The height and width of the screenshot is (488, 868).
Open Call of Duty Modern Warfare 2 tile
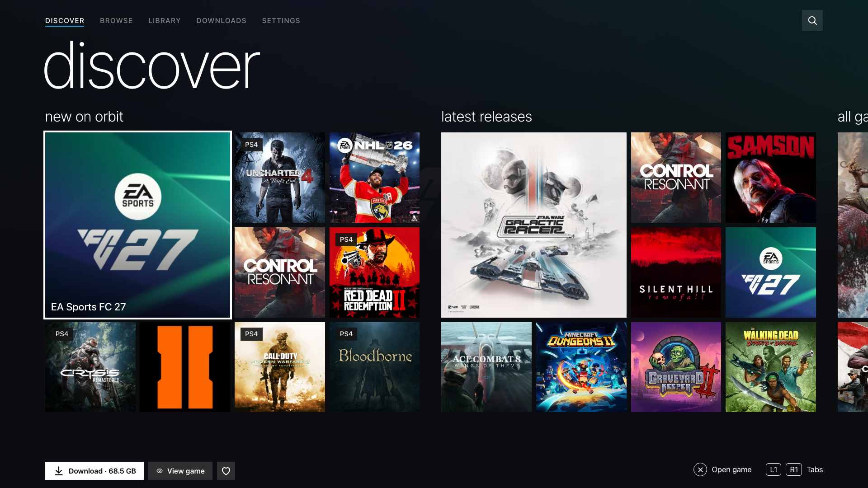coord(280,367)
